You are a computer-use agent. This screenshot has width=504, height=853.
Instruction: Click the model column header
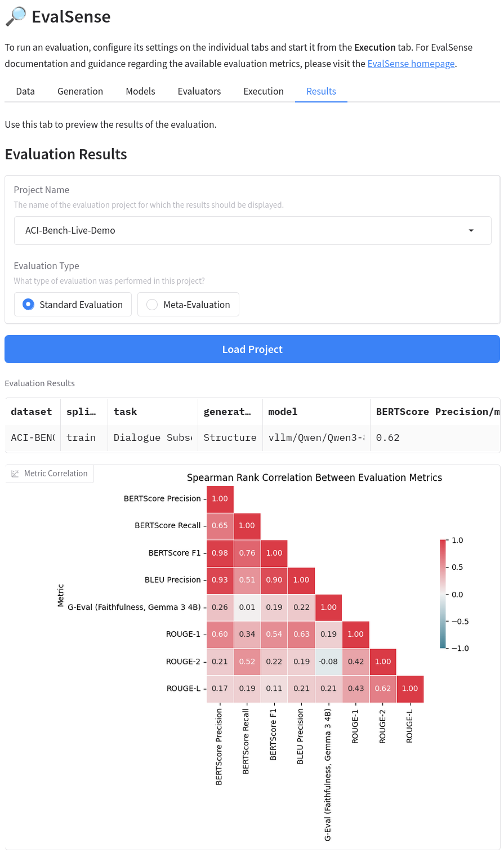(x=283, y=412)
